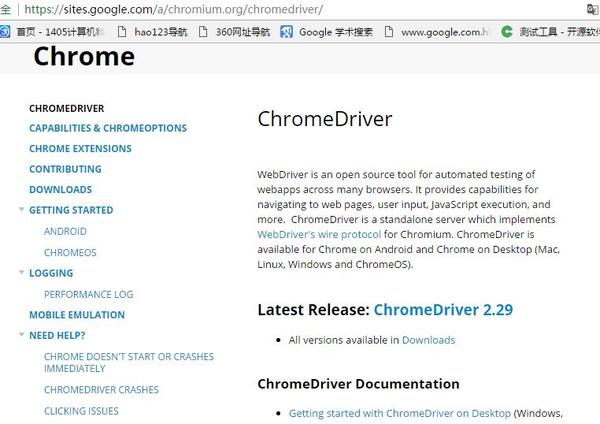Select the ChromeDriver Crashes help topic

(101, 390)
